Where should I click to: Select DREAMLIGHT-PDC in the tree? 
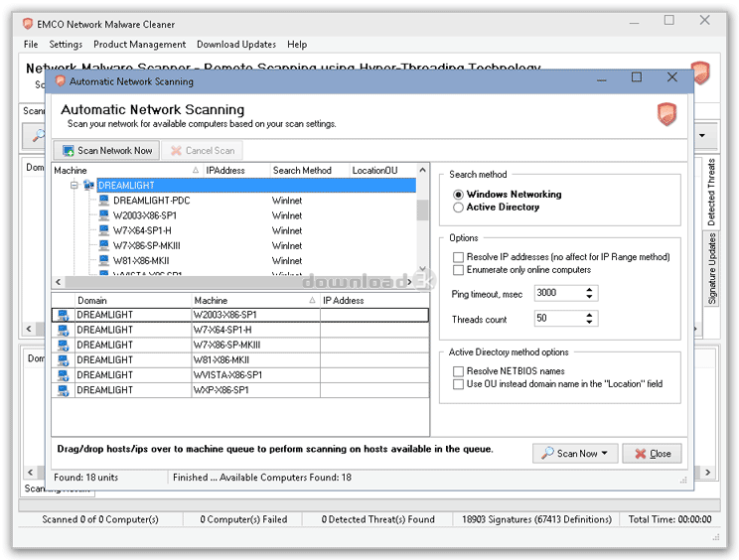pyautogui.click(x=152, y=201)
